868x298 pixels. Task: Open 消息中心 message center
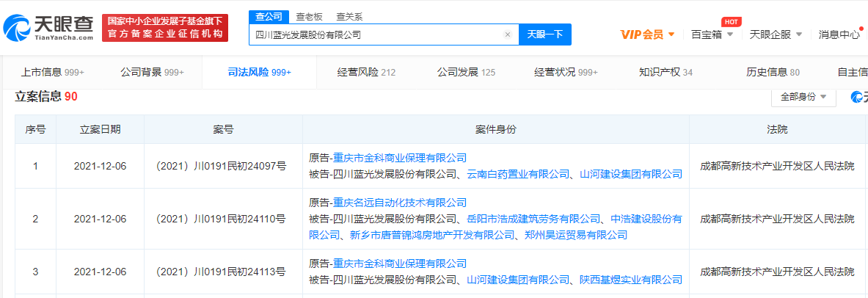pos(839,34)
